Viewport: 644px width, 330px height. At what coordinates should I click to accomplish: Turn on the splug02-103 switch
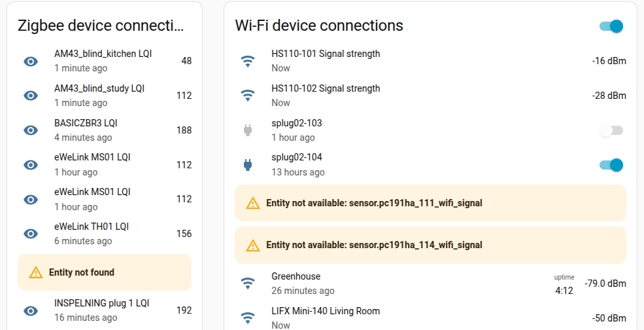tap(611, 130)
